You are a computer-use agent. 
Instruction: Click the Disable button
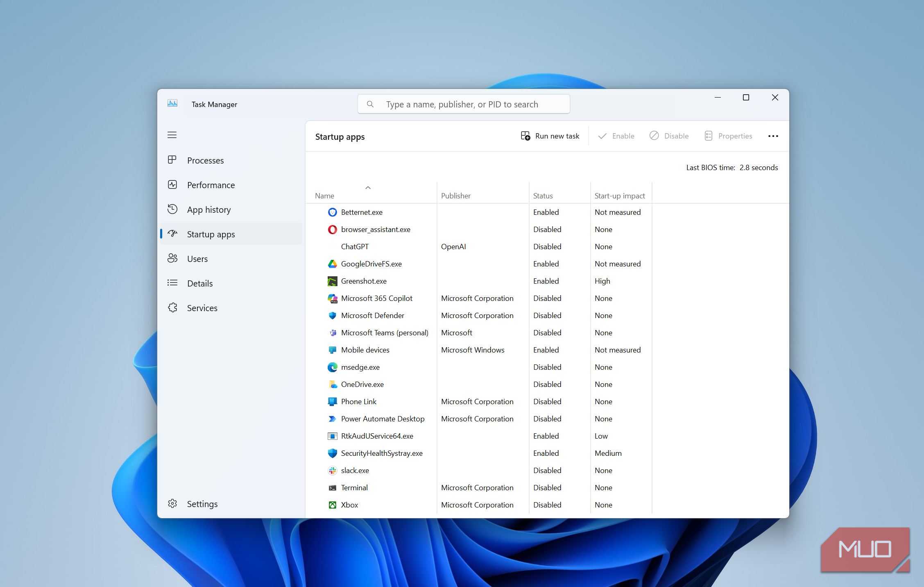tap(669, 136)
